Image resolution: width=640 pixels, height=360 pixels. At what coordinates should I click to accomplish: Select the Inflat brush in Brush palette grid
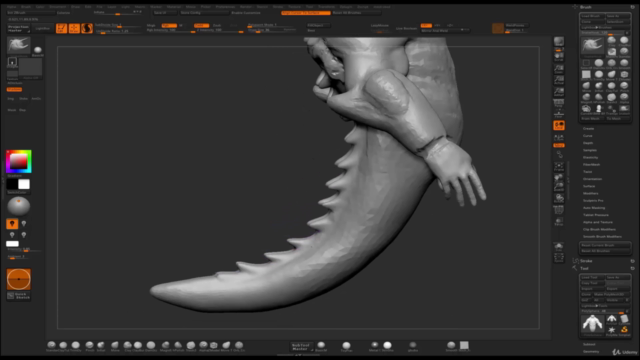pyautogui.click(x=599, y=86)
